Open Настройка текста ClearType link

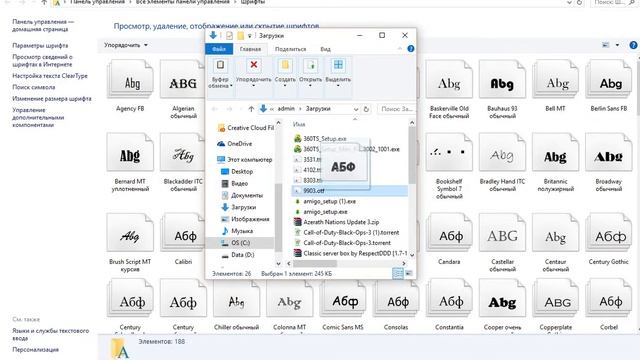(x=50, y=76)
